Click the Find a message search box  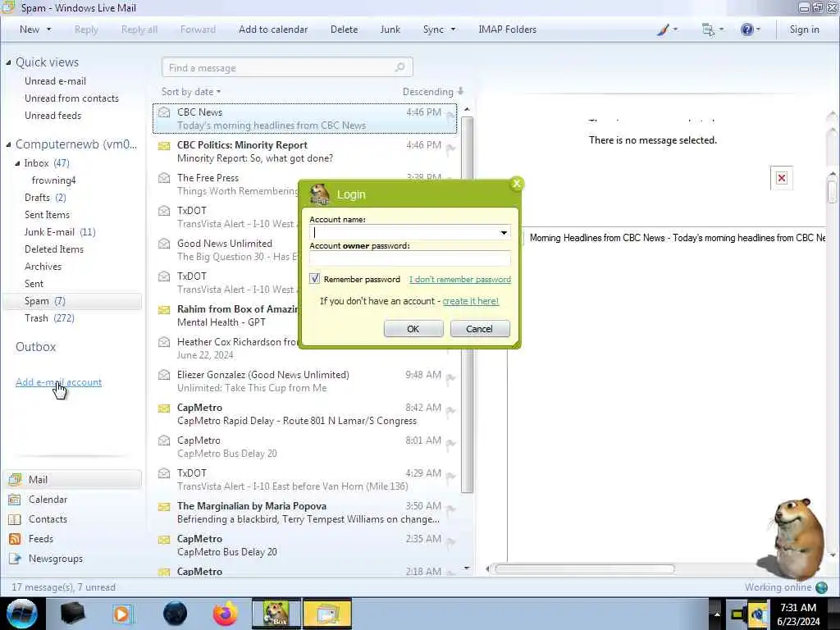[287, 67]
